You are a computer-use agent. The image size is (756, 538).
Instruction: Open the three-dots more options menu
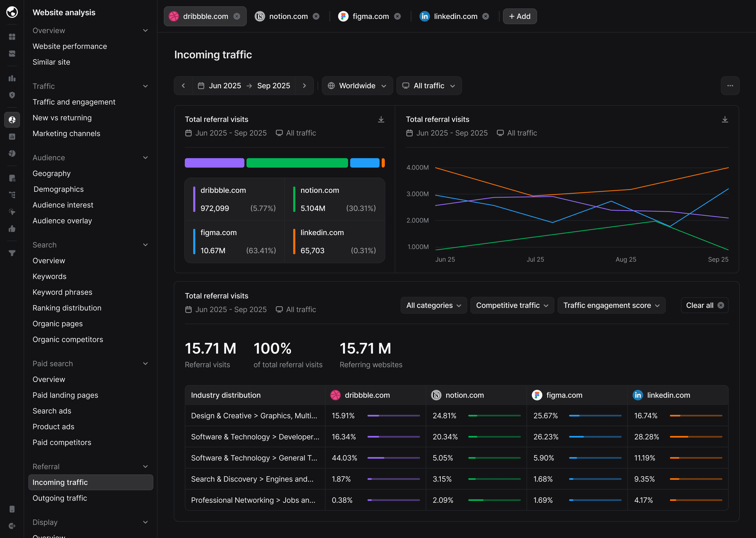[730, 86]
